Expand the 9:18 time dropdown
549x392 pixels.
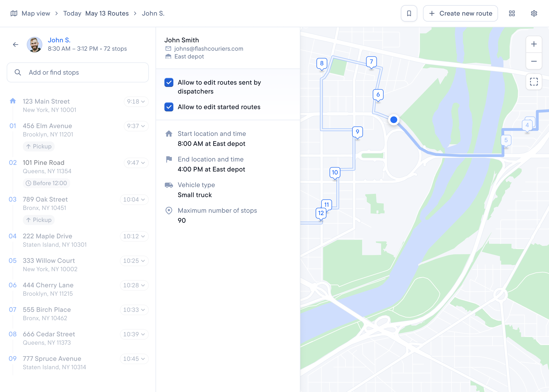(136, 102)
